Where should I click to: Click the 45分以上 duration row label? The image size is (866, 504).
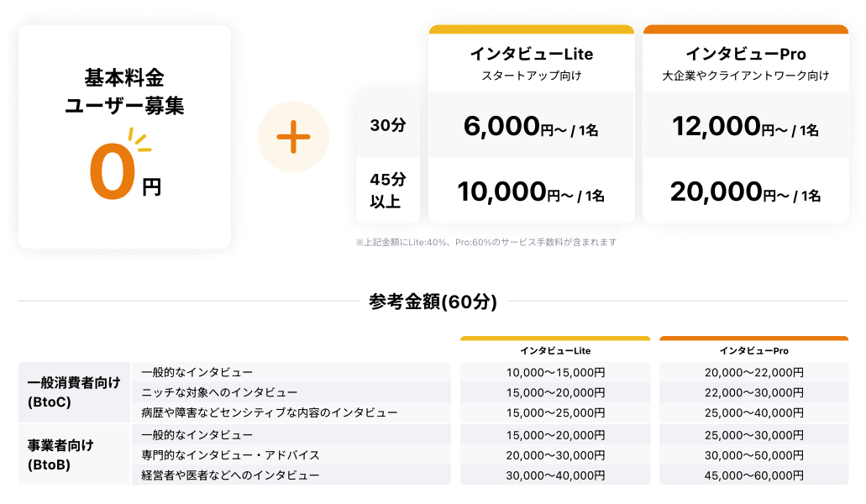coord(388,190)
